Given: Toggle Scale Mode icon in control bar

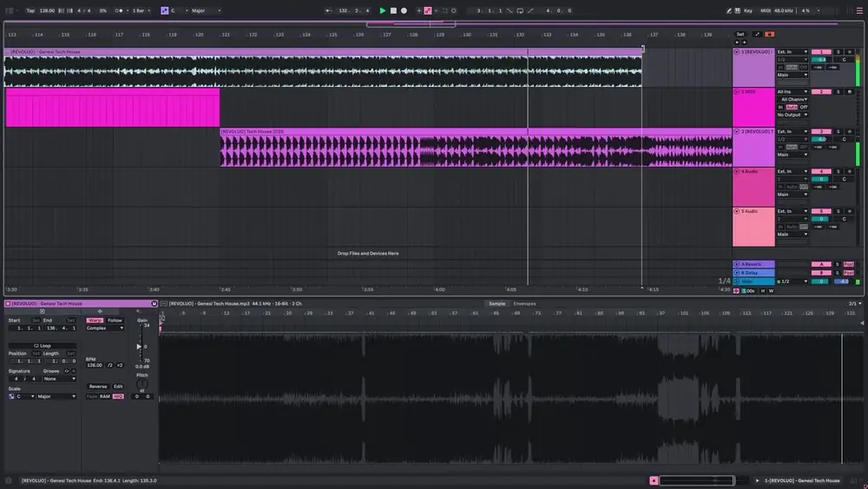Looking at the screenshot, I should (164, 10).
